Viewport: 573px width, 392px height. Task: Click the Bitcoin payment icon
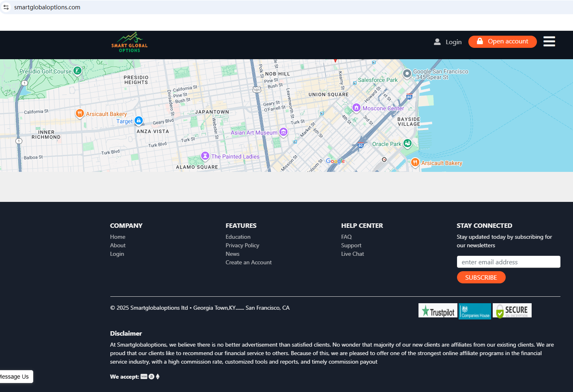tap(151, 377)
